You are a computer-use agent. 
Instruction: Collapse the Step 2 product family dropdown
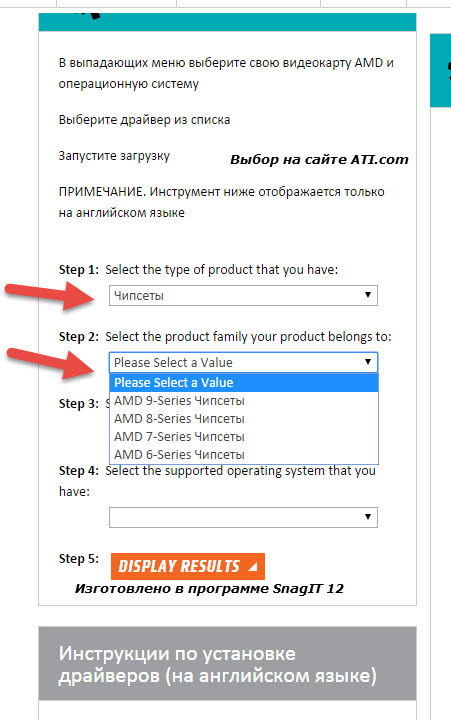click(x=243, y=362)
